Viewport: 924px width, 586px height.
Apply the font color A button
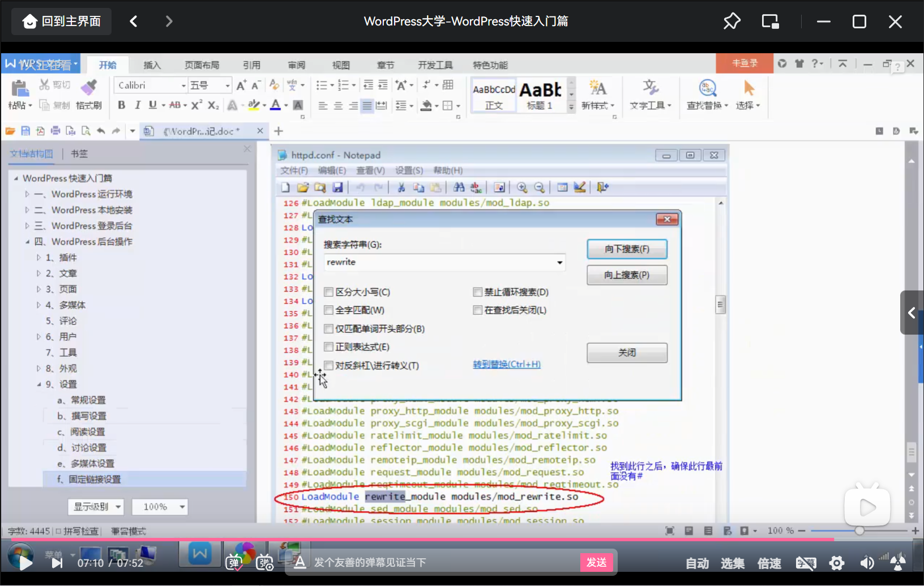point(276,105)
